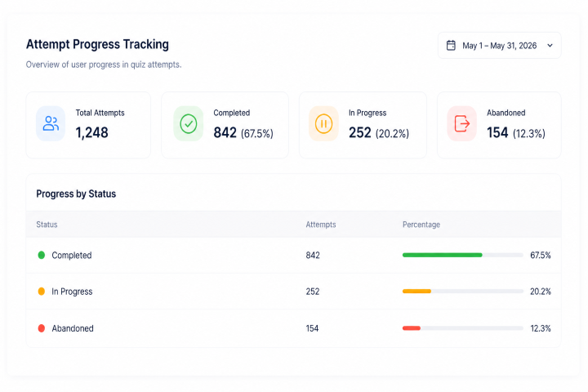Click the In Progress card label

(x=367, y=113)
